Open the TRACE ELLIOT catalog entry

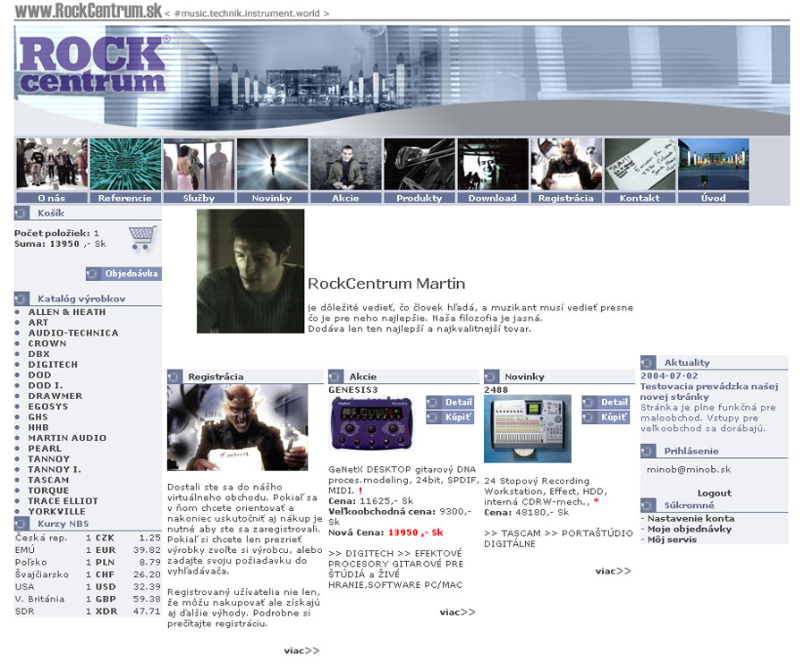click(64, 501)
